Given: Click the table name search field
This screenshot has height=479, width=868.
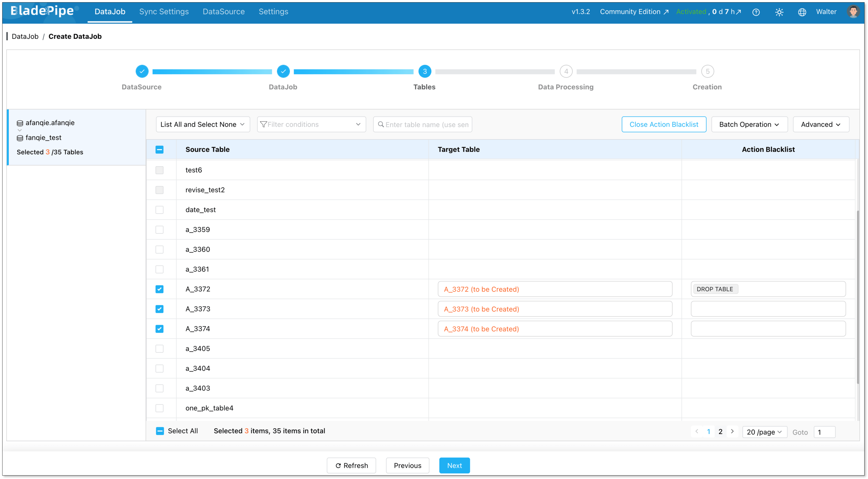Looking at the screenshot, I should pos(426,124).
